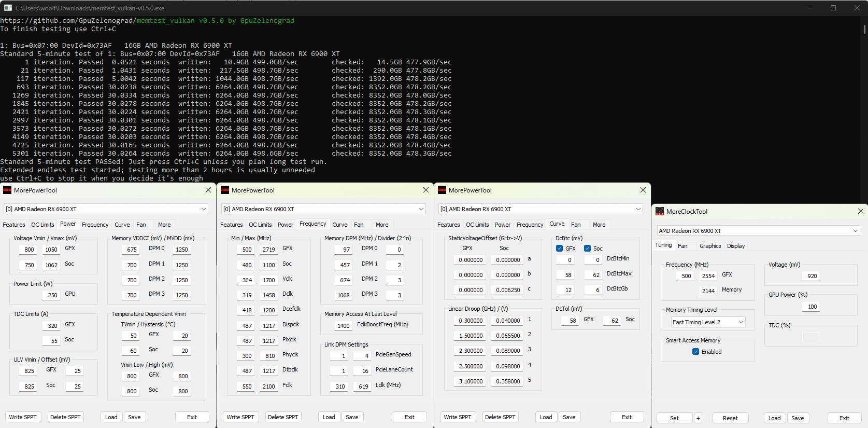Click Write SPPT in the Power tab MorePowerTool window
This screenshot has width=868, height=428.
23,417
